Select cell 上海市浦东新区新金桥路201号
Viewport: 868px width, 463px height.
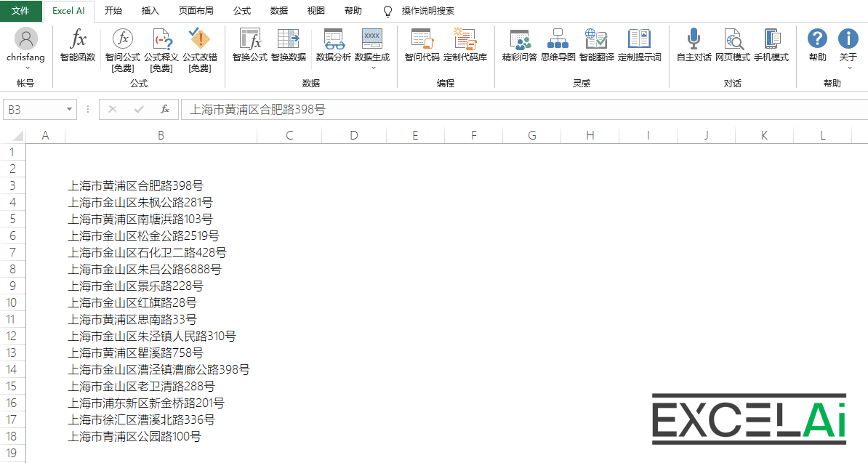[x=161, y=403]
